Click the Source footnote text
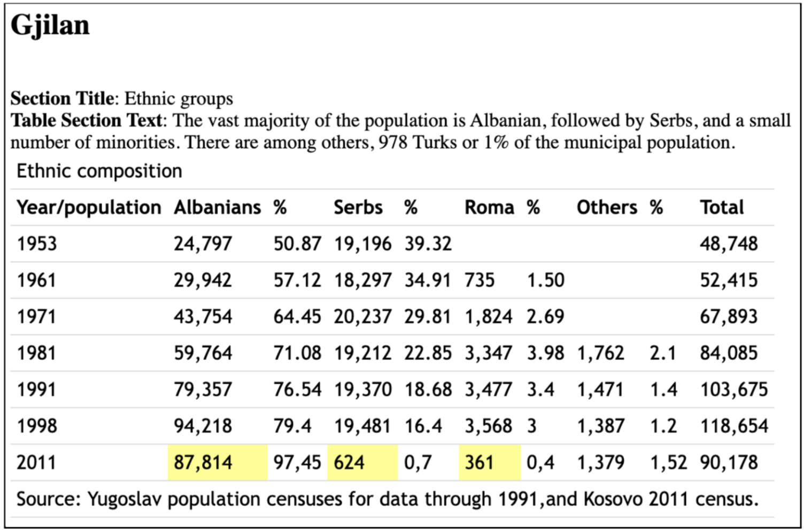This screenshot has width=804, height=532. point(388,499)
